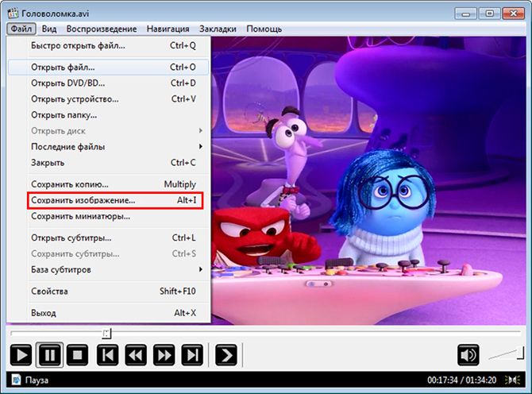This screenshot has height=394, width=532.
Task: Choose Открыть субтитры... menu entry
Action: [x=109, y=238]
